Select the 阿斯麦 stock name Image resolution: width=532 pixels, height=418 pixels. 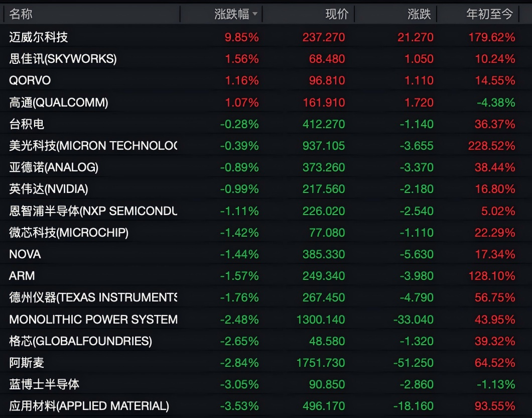pos(27,363)
